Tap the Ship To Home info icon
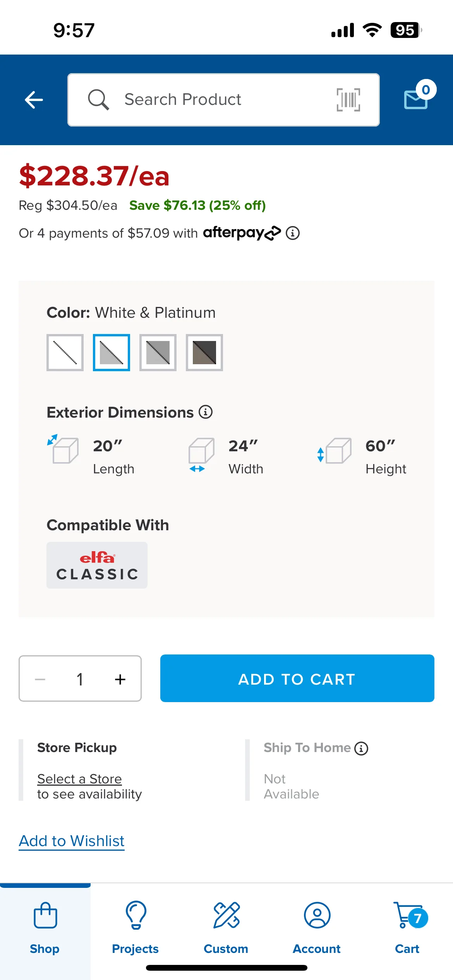The width and height of the screenshot is (453, 980). 361,748
